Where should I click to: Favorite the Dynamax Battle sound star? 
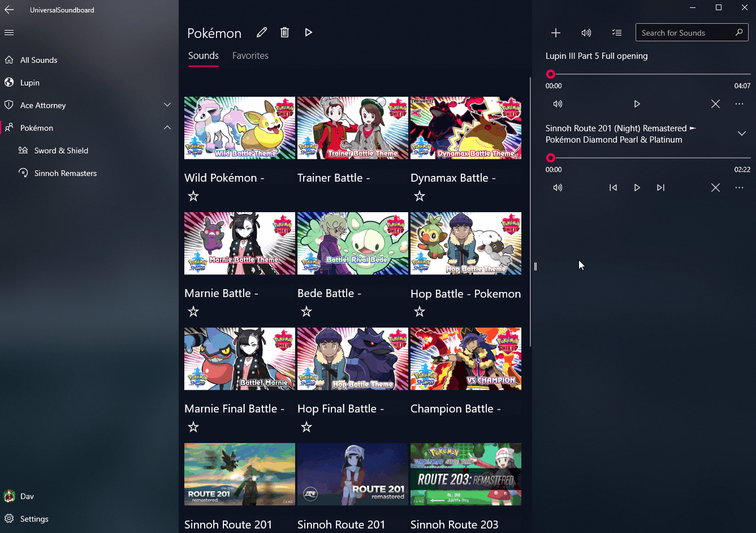click(420, 196)
